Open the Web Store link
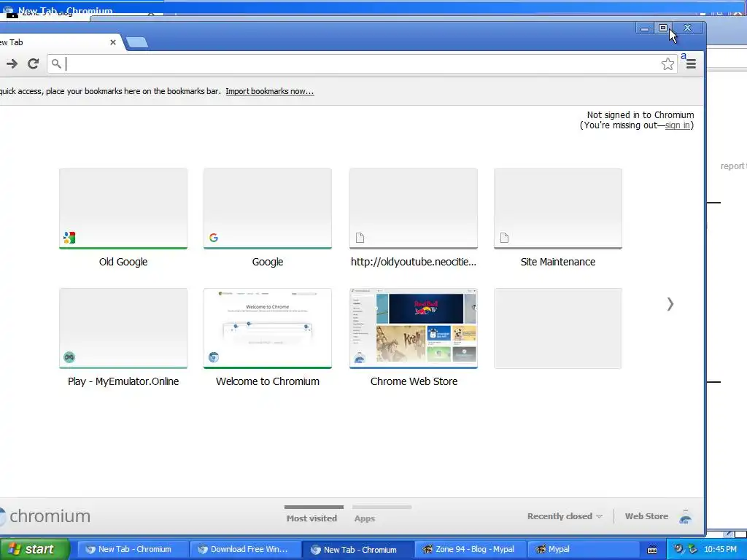The height and width of the screenshot is (560, 747). tap(646, 516)
